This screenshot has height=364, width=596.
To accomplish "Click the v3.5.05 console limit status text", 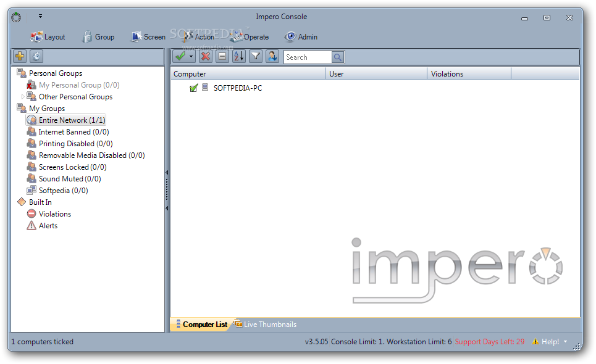I will click(x=378, y=342).
